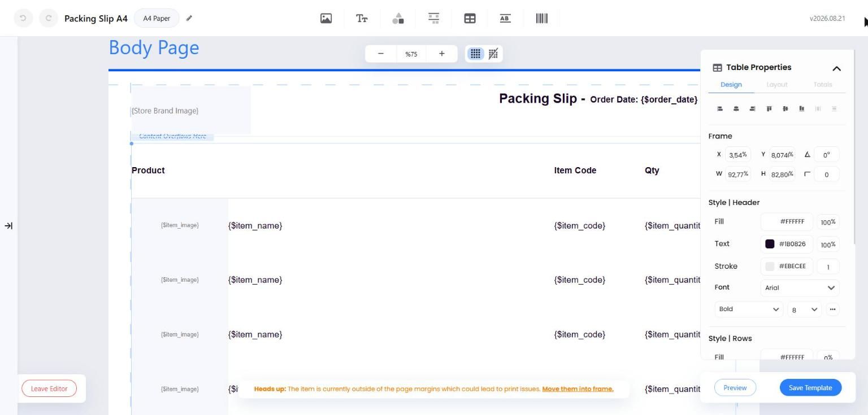The image size is (868, 415).
Task: Align element to horizontal center
Action: point(736,108)
